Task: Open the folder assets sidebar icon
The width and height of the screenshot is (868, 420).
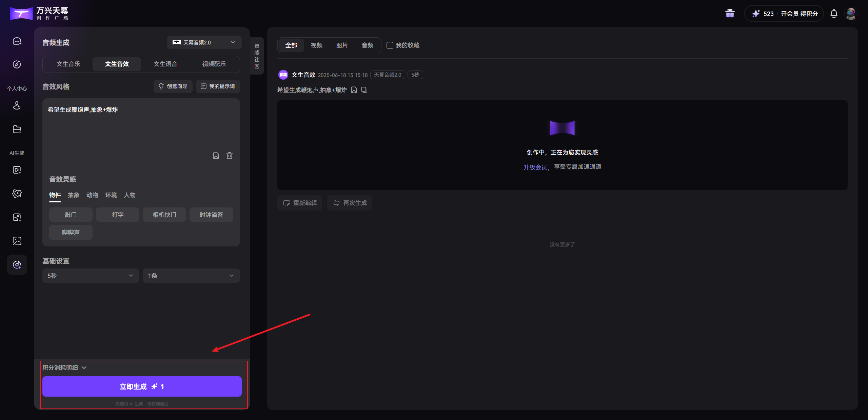Action: point(17,129)
